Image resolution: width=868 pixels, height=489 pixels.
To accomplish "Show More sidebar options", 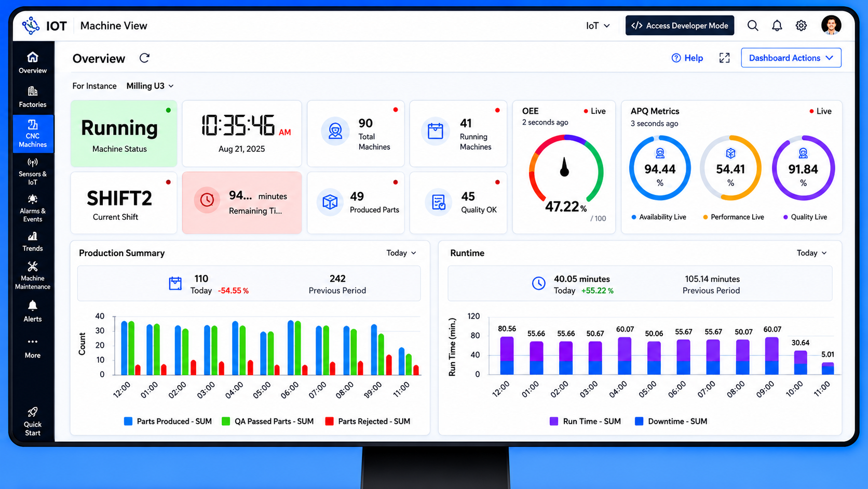I will point(33,348).
